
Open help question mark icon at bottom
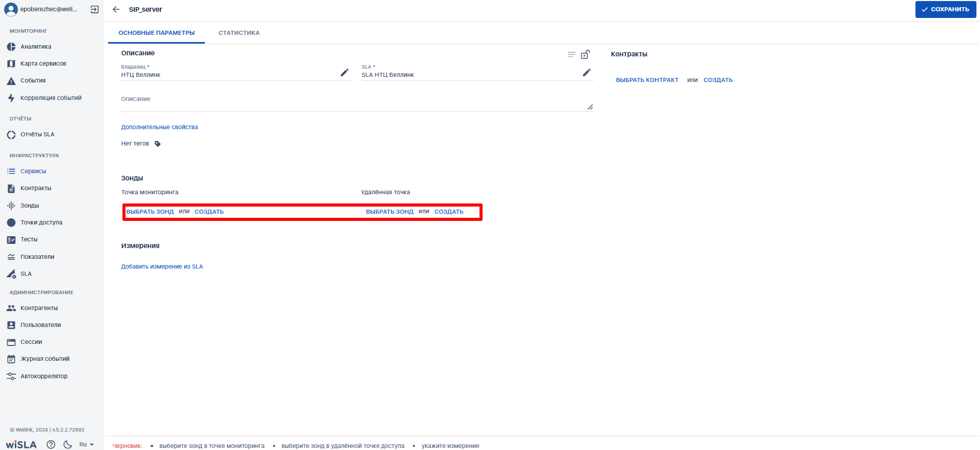point(51,444)
